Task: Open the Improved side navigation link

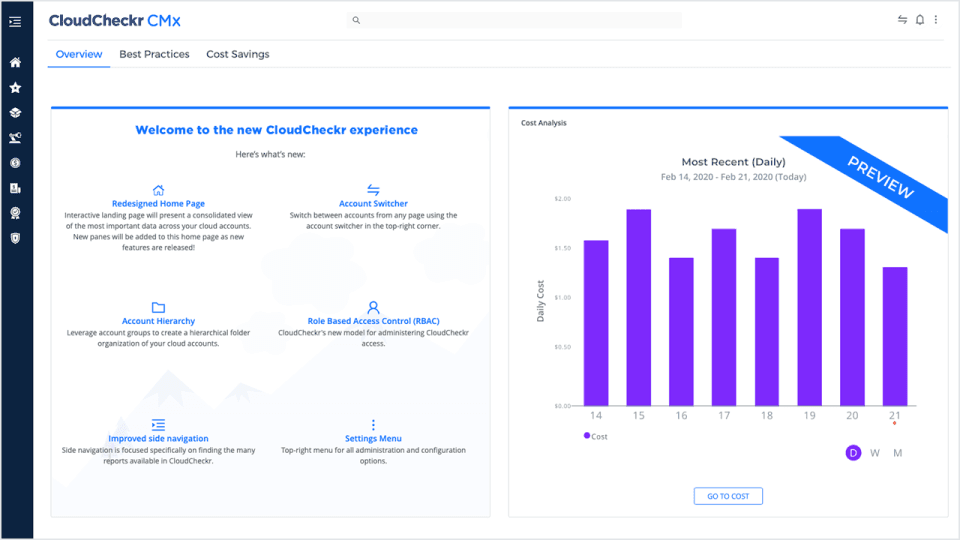Action: 159,438
